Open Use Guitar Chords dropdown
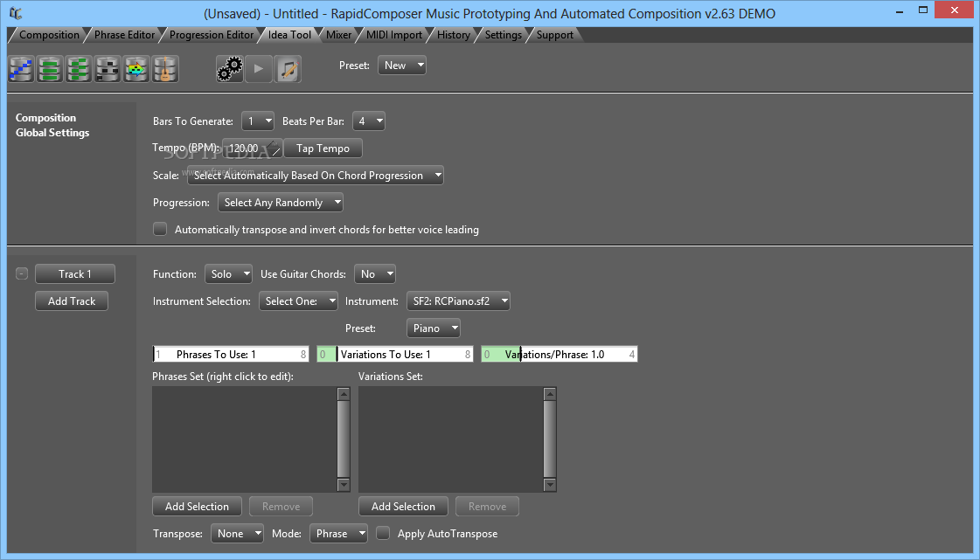Image resolution: width=980 pixels, height=560 pixels. click(x=375, y=273)
